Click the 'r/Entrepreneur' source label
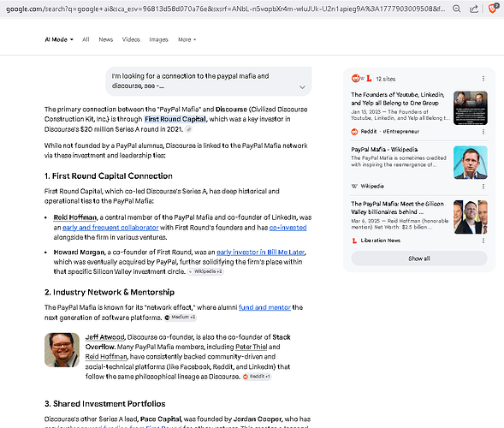This screenshot has width=504, height=428. coord(400,132)
